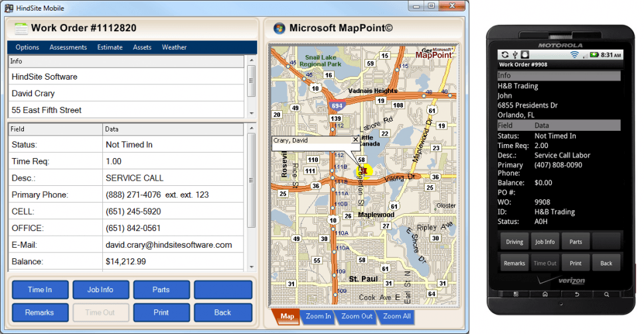Tap Job Info on the phone
The height and width of the screenshot is (334, 644).
pos(545,242)
